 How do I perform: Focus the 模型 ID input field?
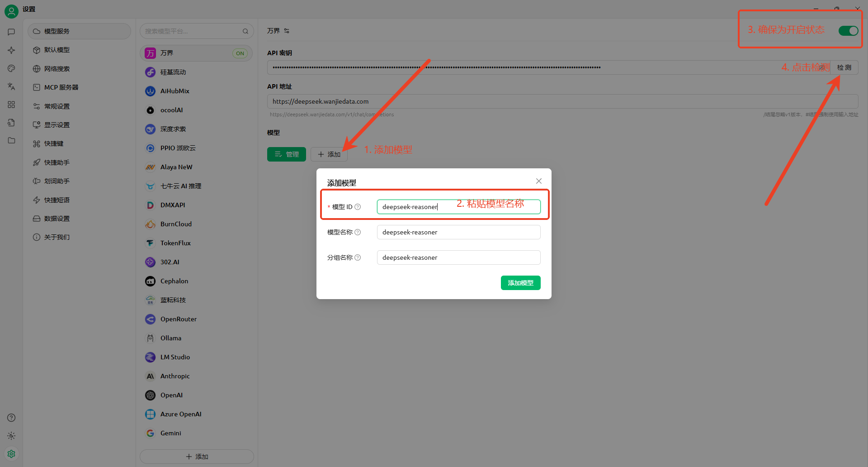(458, 207)
